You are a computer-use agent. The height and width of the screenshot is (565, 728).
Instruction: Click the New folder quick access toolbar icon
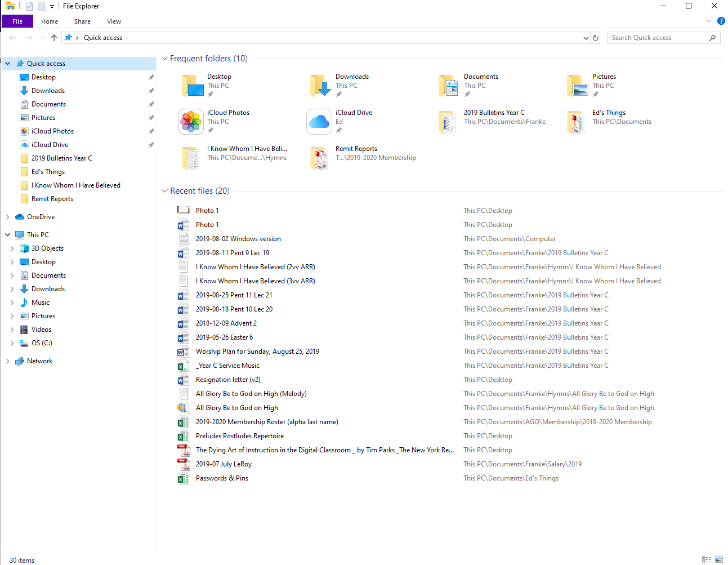pyautogui.click(x=42, y=6)
